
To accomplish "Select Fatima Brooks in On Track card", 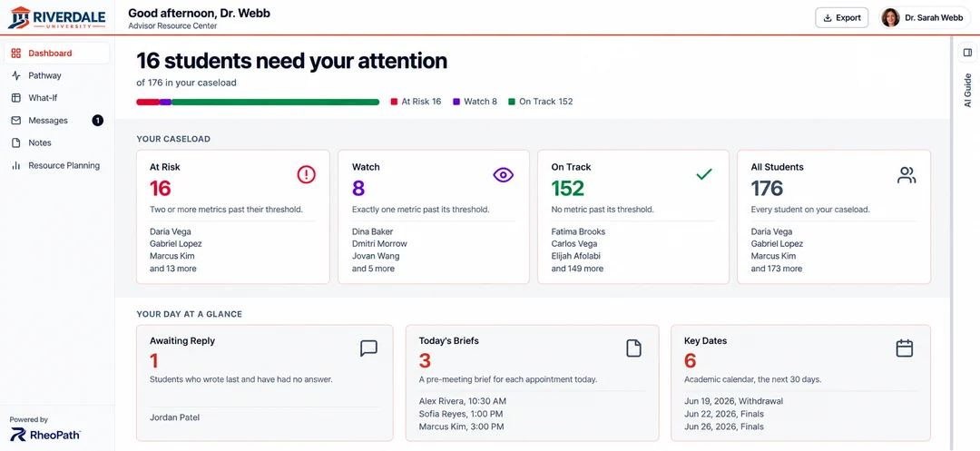I will click(x=578, y=231).
